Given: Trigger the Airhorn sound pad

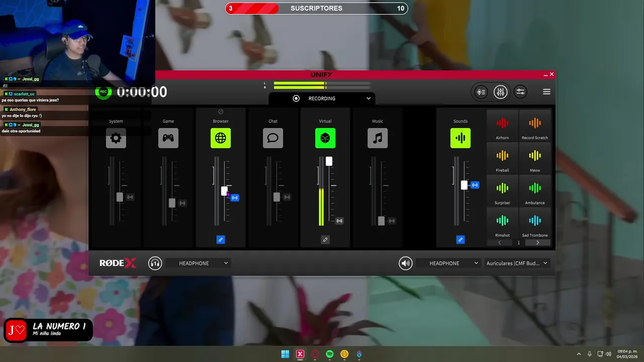Looking at the screenshot, I should coord(502,126).
